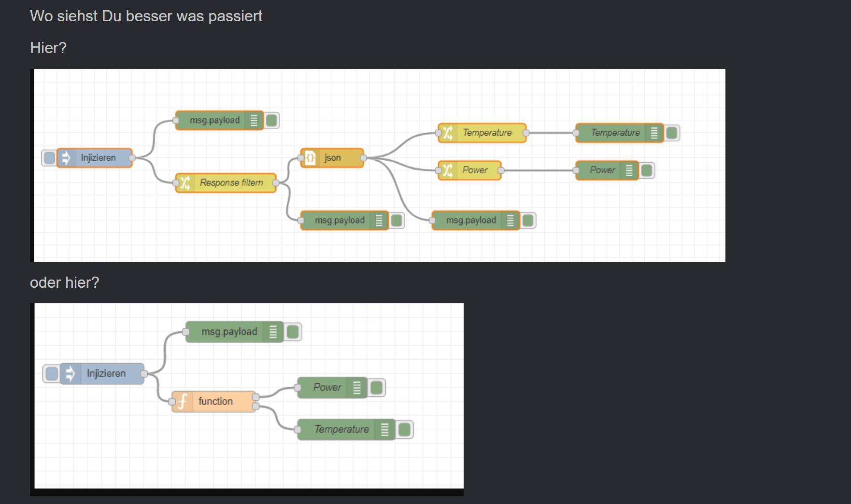This screenshot has height=504, width=851.
Task: Click the msg.payload debug icon in the function flow
Action: coord(273,332)
